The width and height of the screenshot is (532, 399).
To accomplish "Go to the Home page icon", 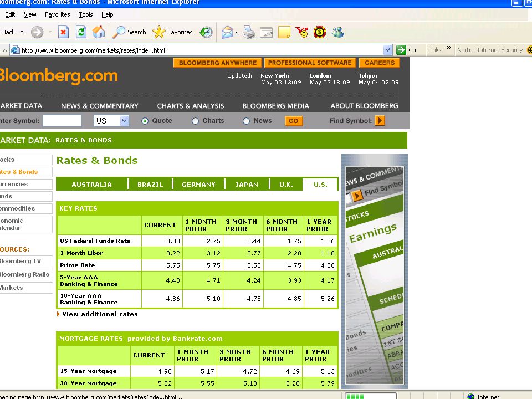I will (99, 32).
